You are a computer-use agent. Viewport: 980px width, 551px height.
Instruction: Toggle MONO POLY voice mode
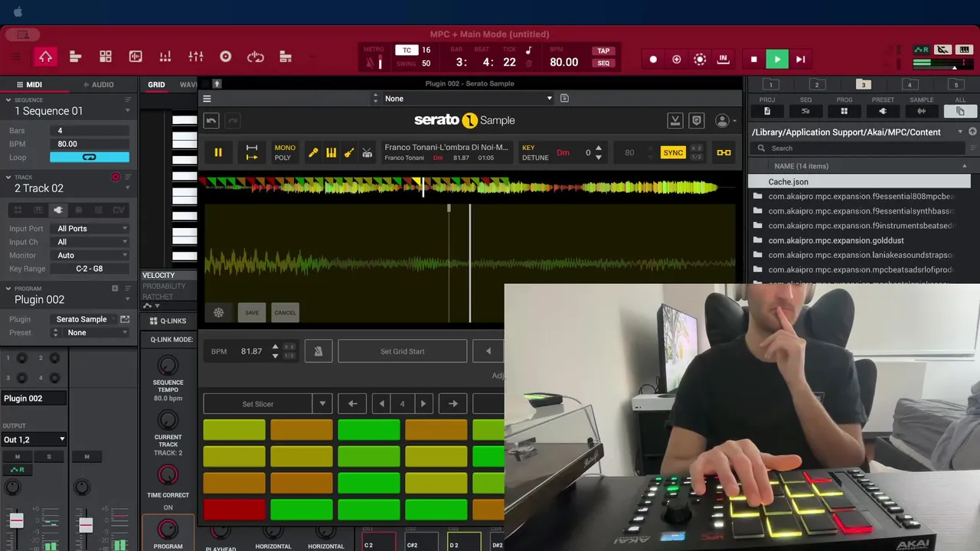[x=285, y=153]
